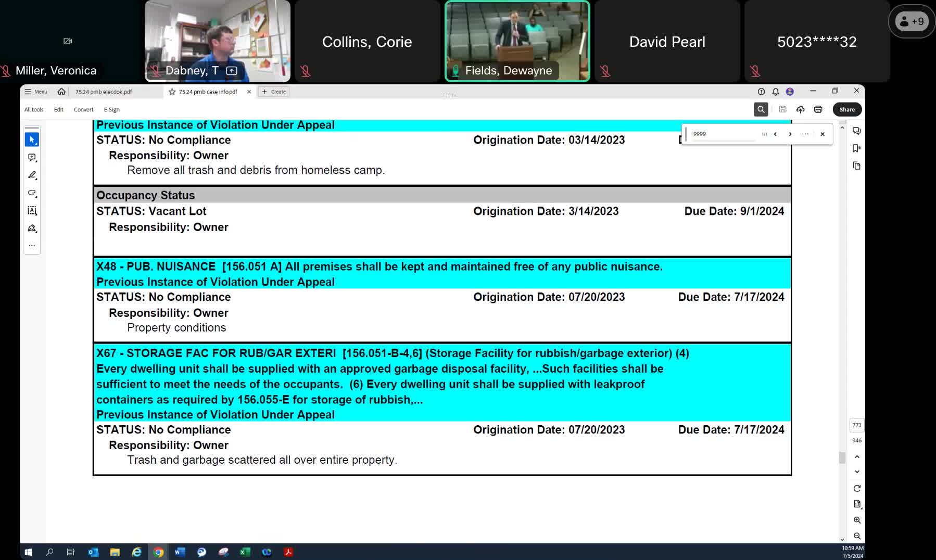Open the bookmarks panel icon
The image size is (936, 560).
pos(856,148)
